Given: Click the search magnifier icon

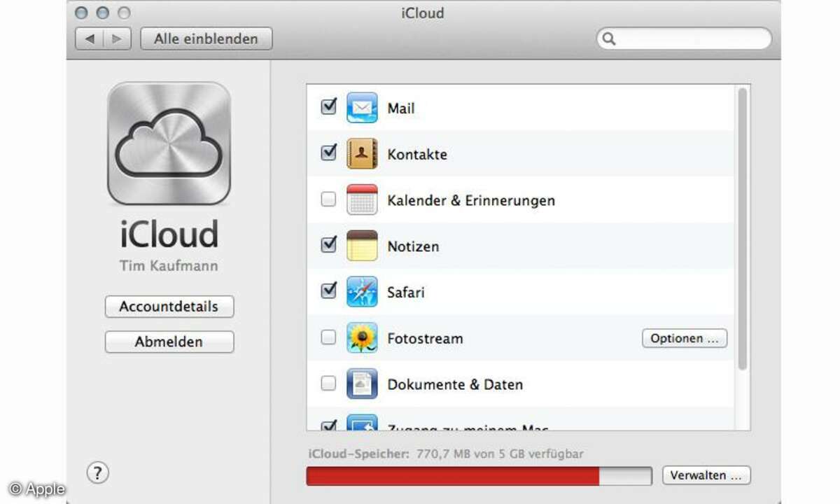Looking at the screenshot, I should 609,39.
